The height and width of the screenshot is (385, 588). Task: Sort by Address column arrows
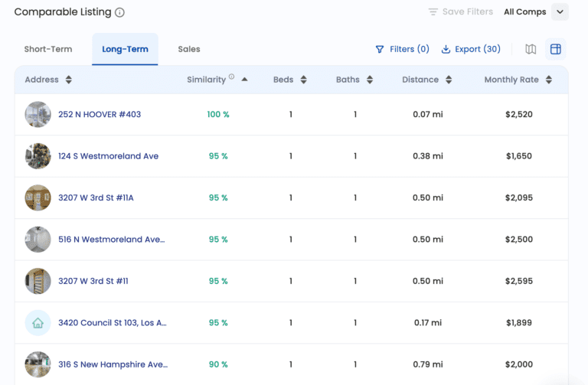coord(69,80)
